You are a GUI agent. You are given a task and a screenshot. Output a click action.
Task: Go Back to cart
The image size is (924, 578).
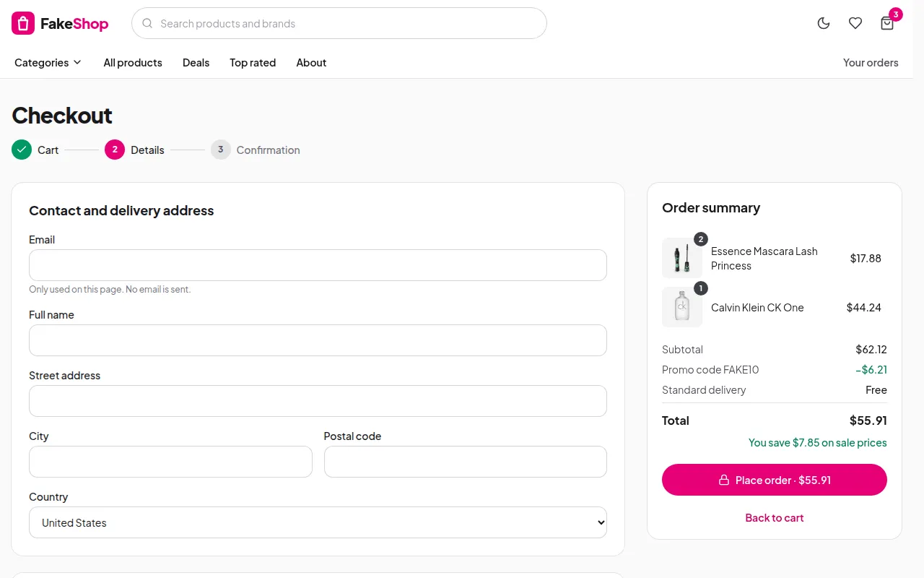pyautogui.click(x=775, y=517)
